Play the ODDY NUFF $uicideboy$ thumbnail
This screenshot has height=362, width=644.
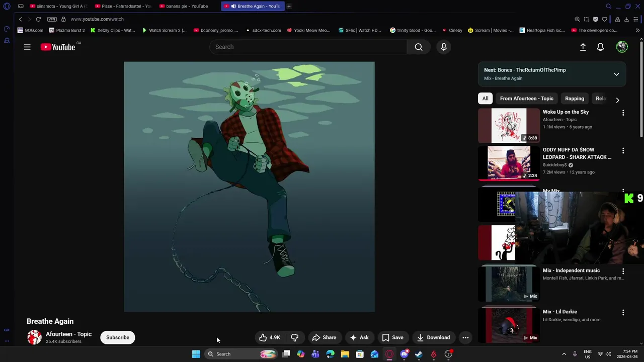point(509,163)
